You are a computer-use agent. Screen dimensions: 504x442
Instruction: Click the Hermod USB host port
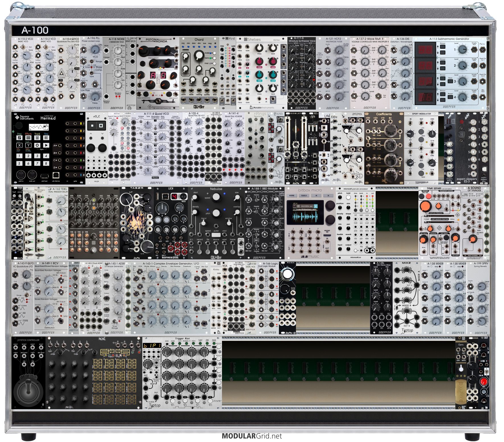44,176
